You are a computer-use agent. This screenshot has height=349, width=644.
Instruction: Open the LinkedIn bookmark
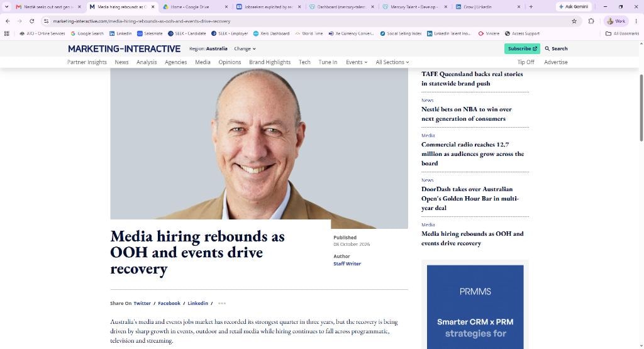click(120, 34)
